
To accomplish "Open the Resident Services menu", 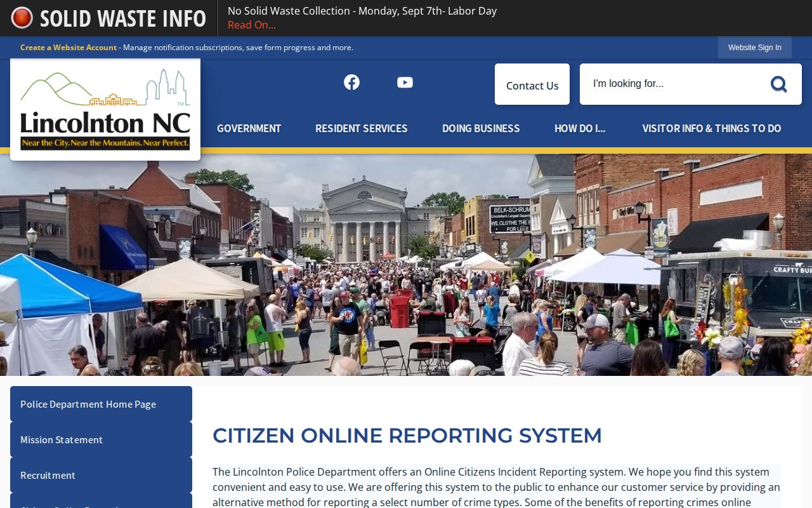I will [x=362, y=128].
